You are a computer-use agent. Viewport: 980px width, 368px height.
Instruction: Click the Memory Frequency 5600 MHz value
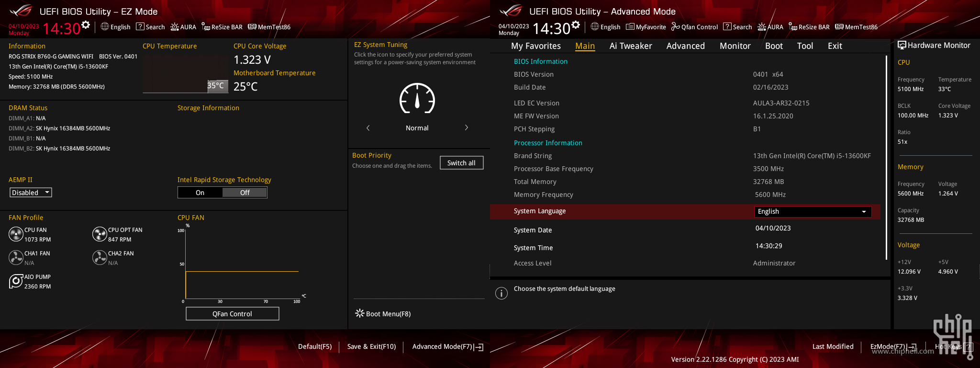click(770, 195)
